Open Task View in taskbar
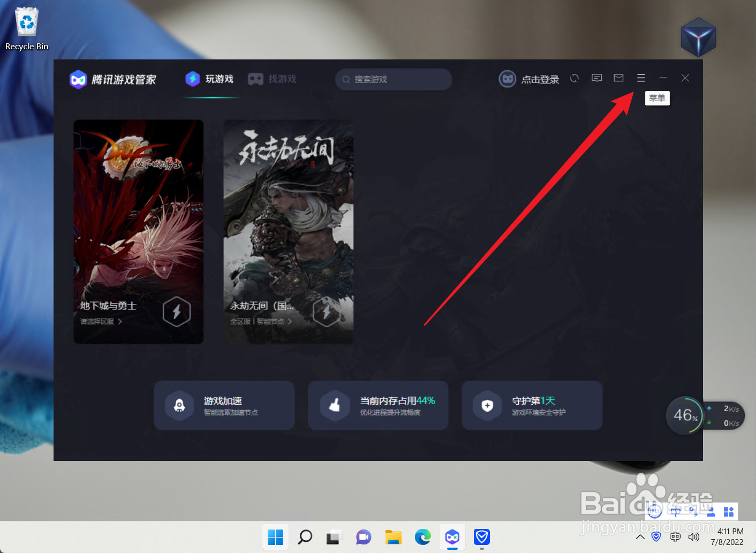This screenshot has width=756, height=553. (x=334, y=536)
